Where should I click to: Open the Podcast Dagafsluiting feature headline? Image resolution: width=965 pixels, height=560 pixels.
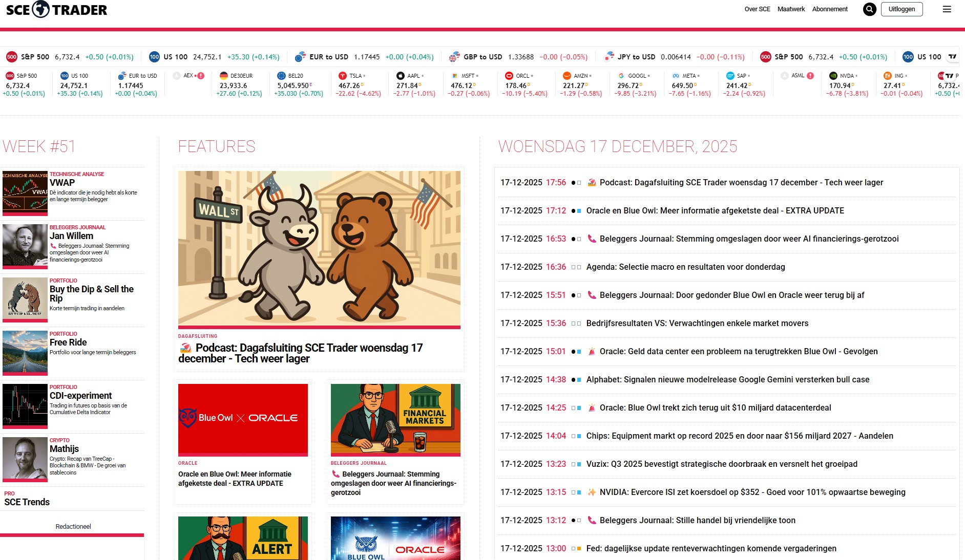coord(301,353)
